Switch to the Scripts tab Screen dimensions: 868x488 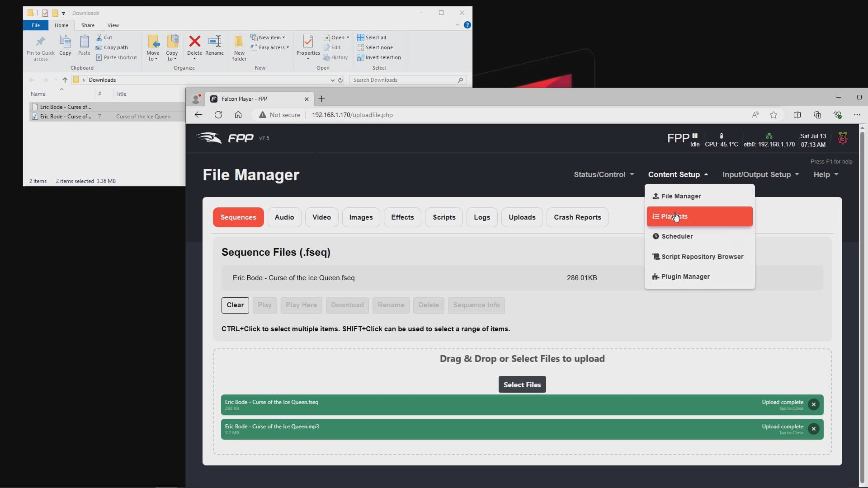click(x=444, y=217)
